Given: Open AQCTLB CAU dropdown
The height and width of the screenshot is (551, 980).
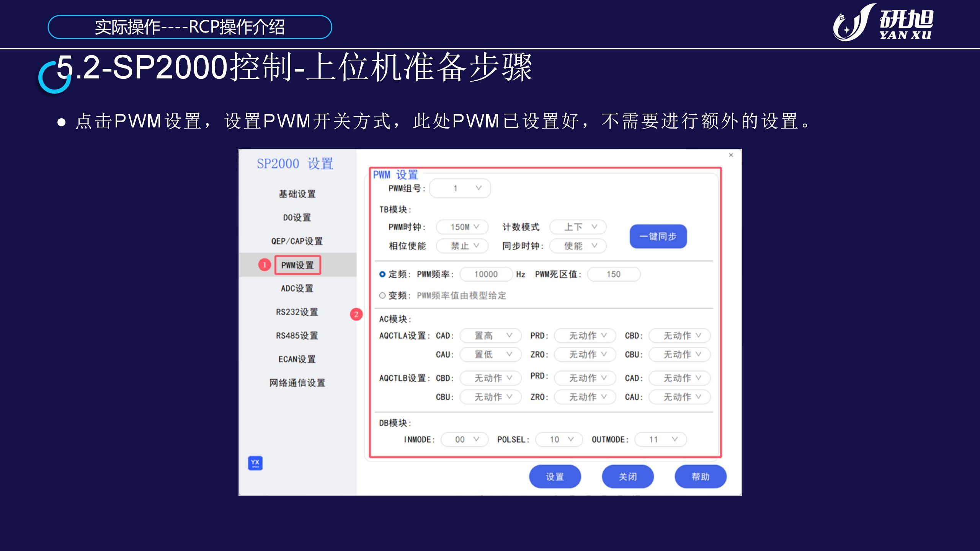Looking at the screenshot, I should tap(679, 397).
